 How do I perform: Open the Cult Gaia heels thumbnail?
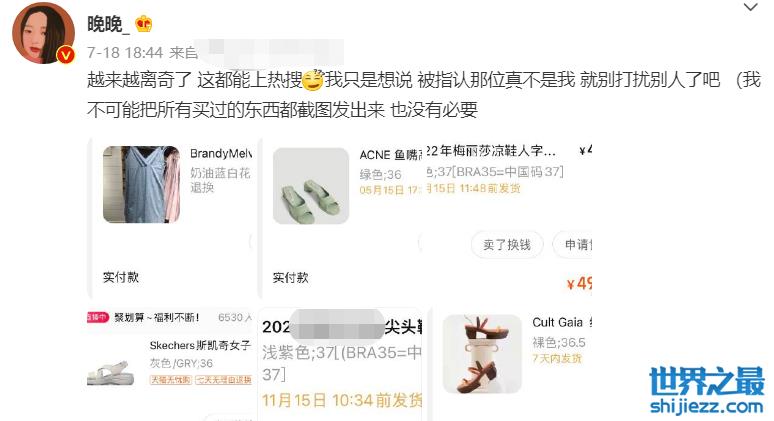(482, 354)
